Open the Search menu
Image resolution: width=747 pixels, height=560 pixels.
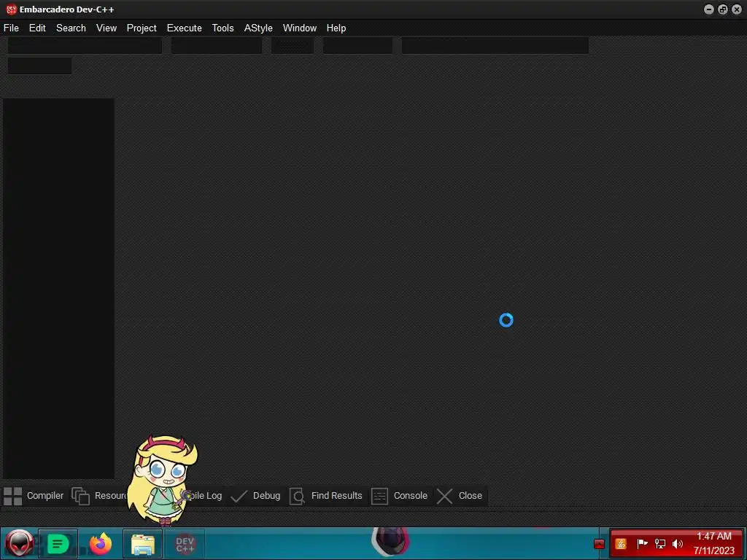(71, 28)
